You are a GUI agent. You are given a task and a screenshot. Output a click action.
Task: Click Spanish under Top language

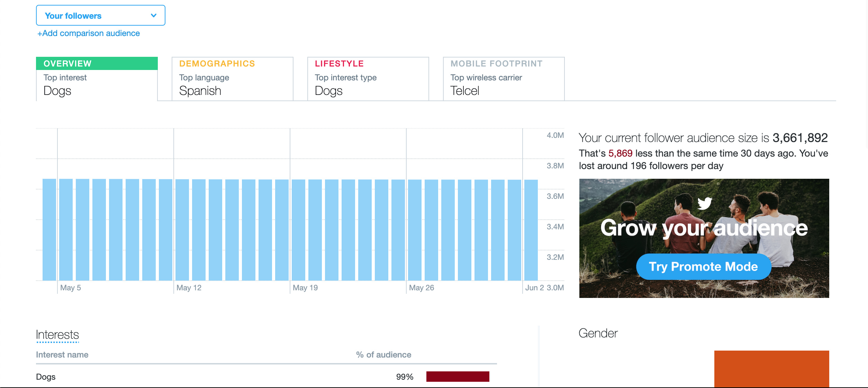point(200,91)
